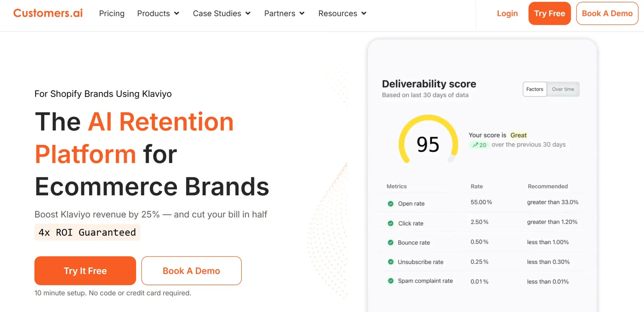Viewport: 644px width, 312px height.
Task: Click the green check icon beside Unsubscribe rate
Action: (x=390, y=262)
